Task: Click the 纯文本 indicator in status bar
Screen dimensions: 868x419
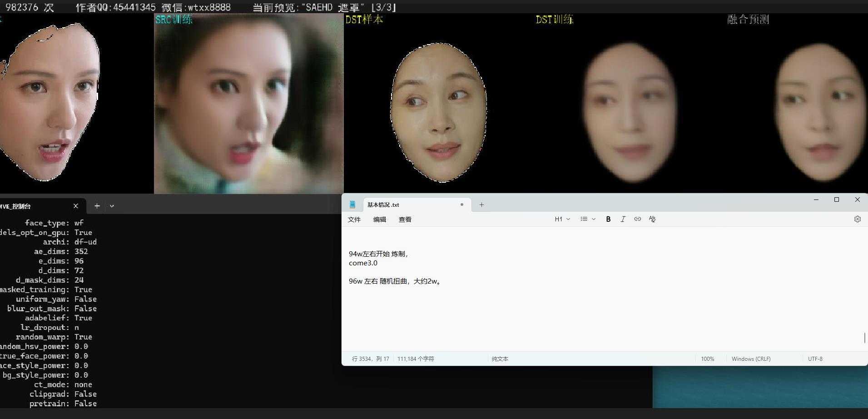Action: pos(500,359)
